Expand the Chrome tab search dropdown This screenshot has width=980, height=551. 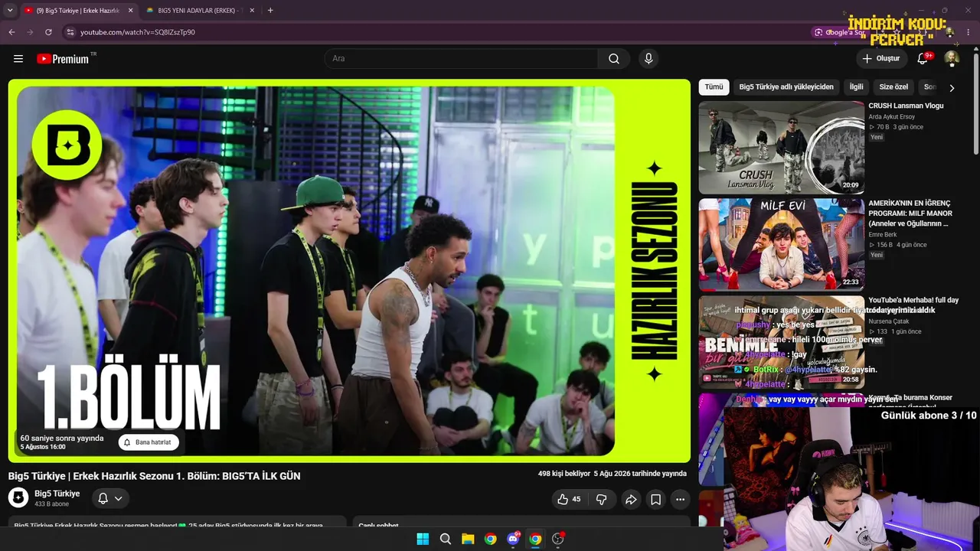pos(10,10)
